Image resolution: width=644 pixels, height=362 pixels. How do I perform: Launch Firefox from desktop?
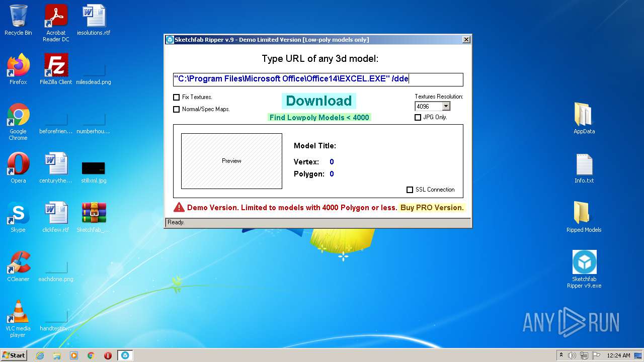coord(18,69)
